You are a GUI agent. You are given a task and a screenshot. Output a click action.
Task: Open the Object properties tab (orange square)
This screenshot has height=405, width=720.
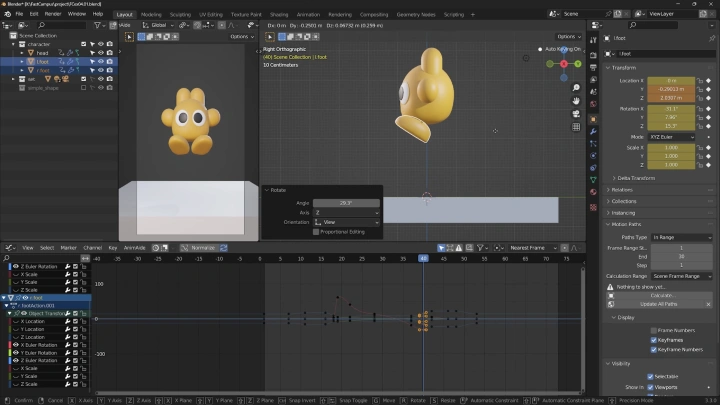593,119
